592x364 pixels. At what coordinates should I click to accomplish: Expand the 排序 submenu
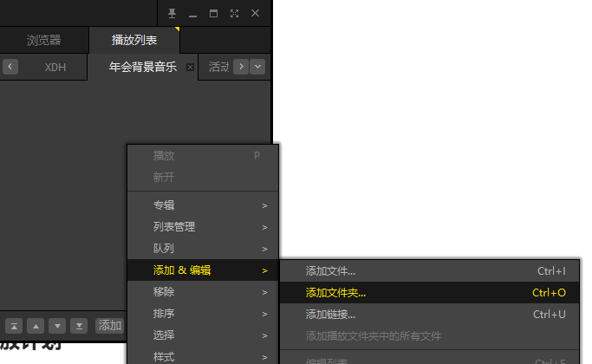pos(203,314)
